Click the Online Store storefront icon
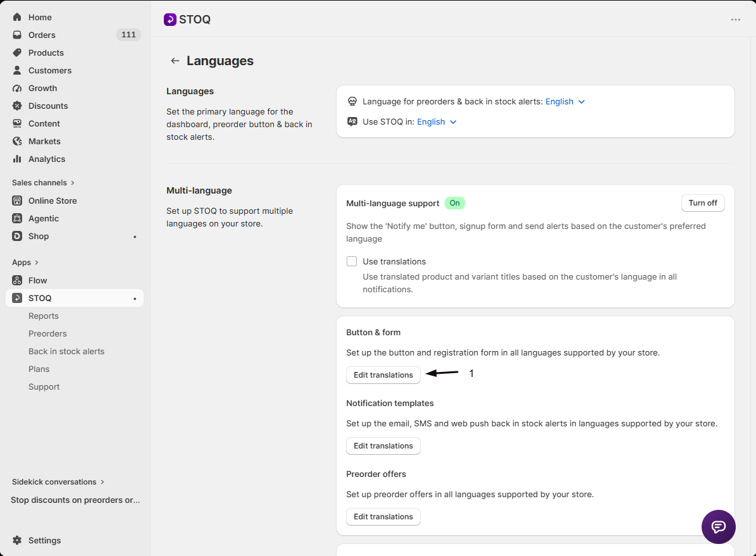 [17, 201]
